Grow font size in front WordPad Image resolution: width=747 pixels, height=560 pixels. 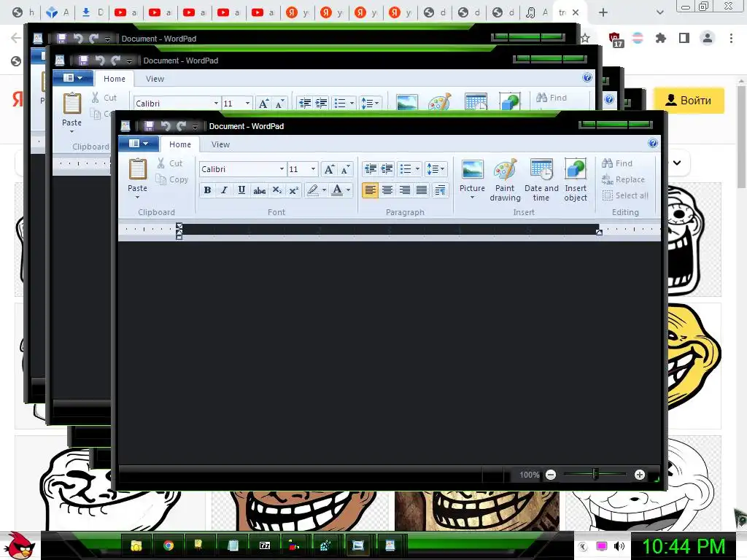pyautogui.click(x=329, y=169)
